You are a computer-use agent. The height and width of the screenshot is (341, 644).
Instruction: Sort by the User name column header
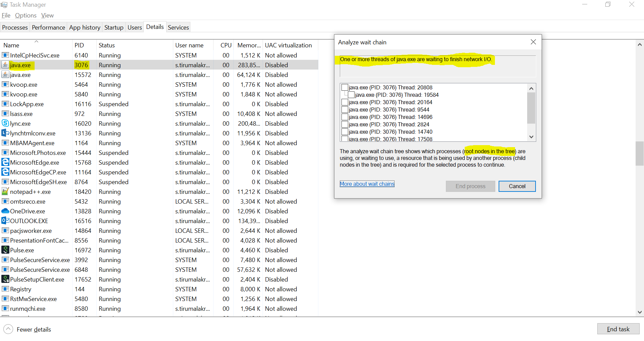pos(193,45)
